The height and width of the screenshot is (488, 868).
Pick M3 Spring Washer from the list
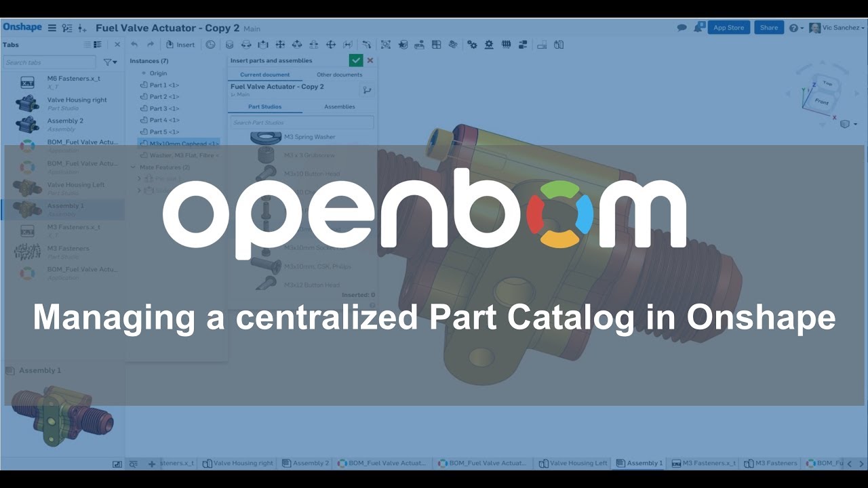[x=301, y=137]
